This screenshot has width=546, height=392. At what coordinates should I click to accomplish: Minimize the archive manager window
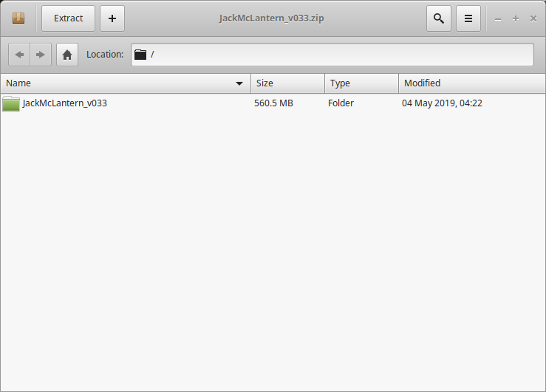pyautogui.click(x=498, y=18)
